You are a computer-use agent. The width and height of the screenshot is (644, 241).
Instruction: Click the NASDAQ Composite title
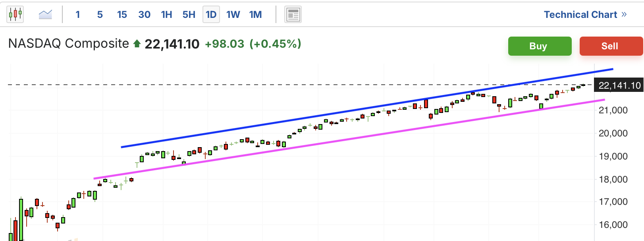69,43
